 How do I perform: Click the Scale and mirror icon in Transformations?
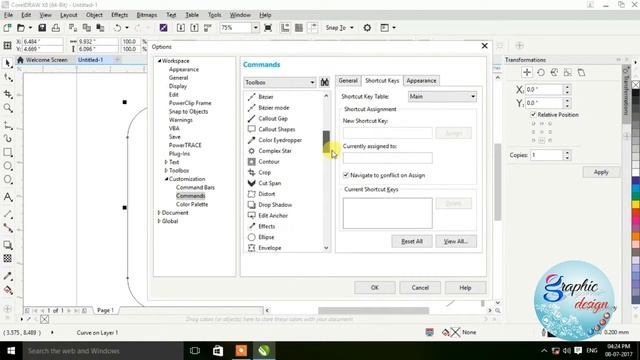[x=554, y=73]
